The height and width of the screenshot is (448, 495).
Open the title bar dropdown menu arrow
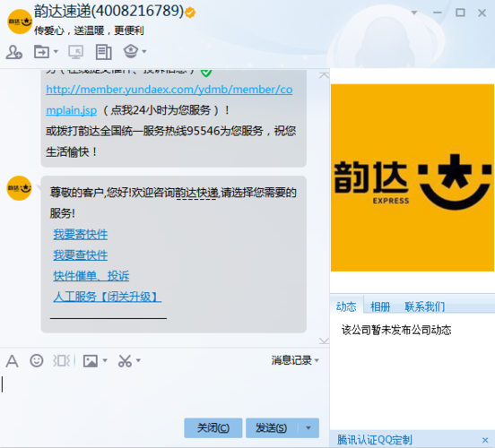coord(414,13)
